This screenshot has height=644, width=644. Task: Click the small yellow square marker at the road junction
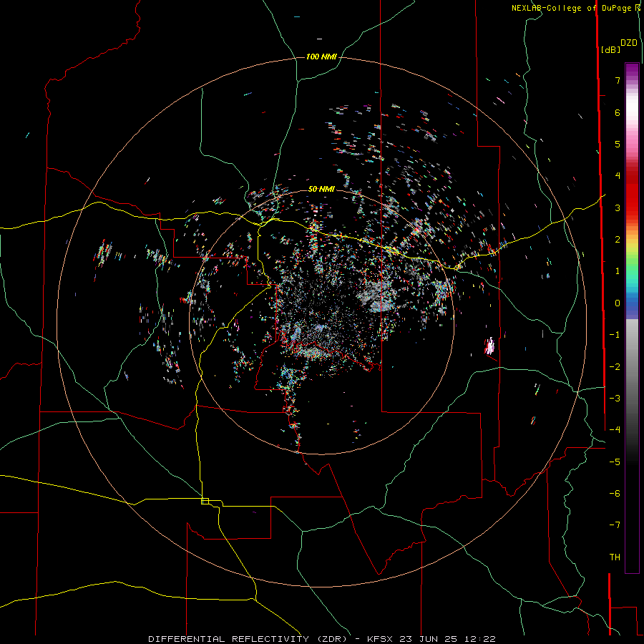coord(205,501)
